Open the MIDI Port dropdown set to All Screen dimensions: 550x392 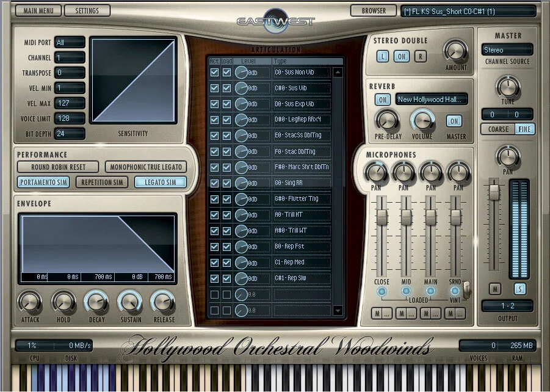(69, 42)
